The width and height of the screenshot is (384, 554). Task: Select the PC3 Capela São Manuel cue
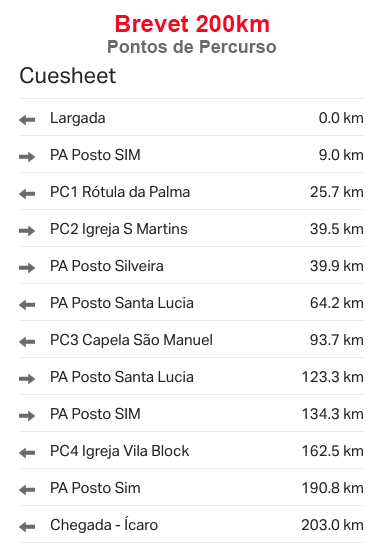pyautogui.click(x=191, y=340)
